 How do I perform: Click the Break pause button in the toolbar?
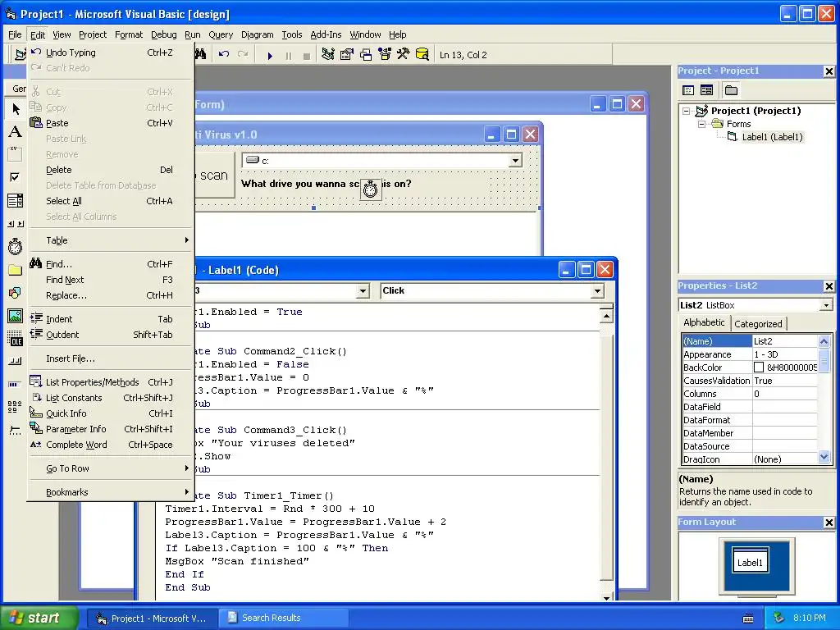288,55
